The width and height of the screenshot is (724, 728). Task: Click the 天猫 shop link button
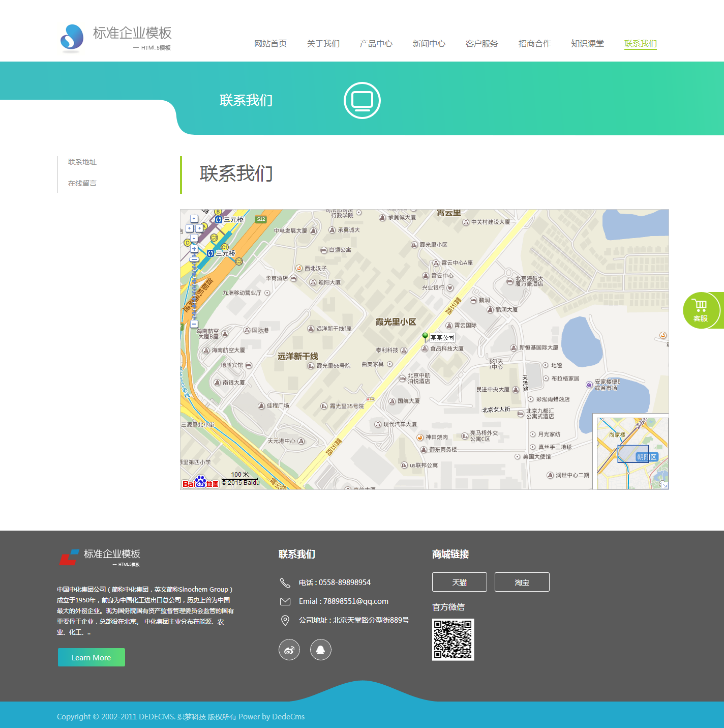[x=459, y=582]
